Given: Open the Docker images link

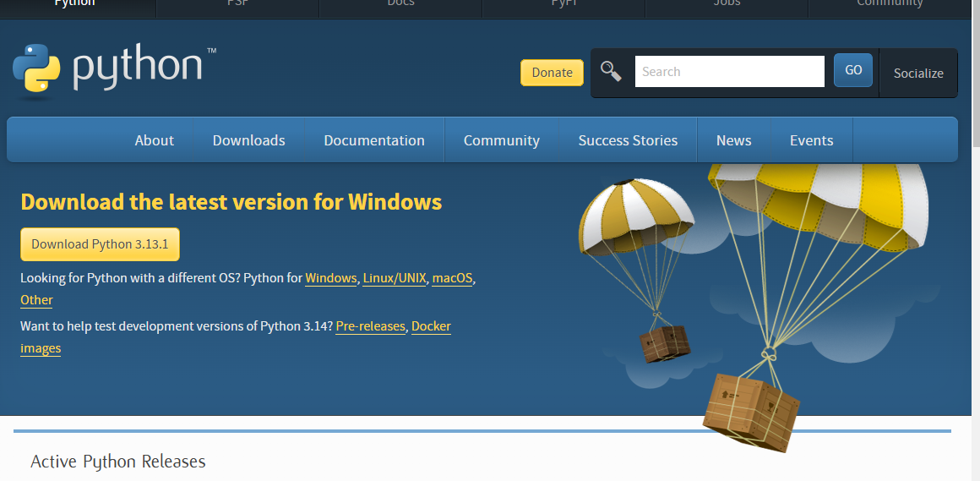Looking at the screenshot, I should [431, 325].
